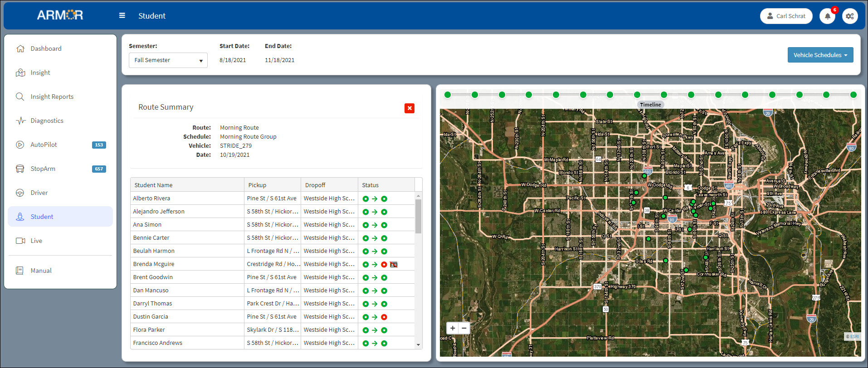The image size is (868, 368).
Task: Click the Live camera icon
Action: (x=20, y=241)
